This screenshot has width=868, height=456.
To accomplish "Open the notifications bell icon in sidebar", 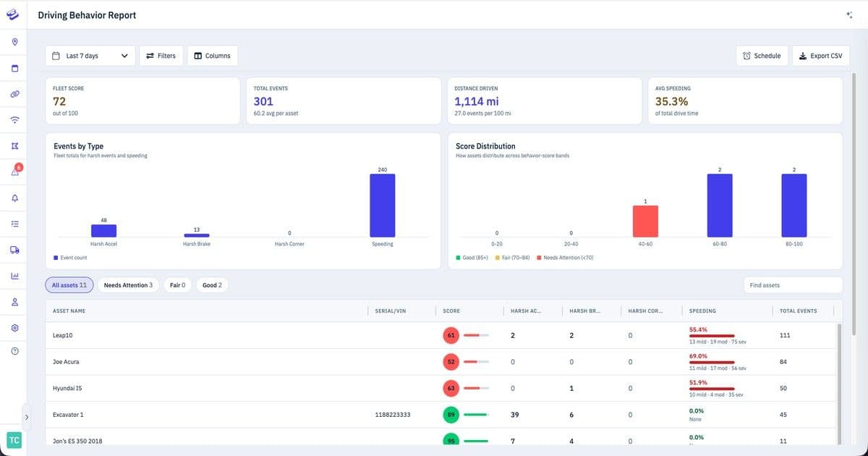I will [x=14, y=198].
